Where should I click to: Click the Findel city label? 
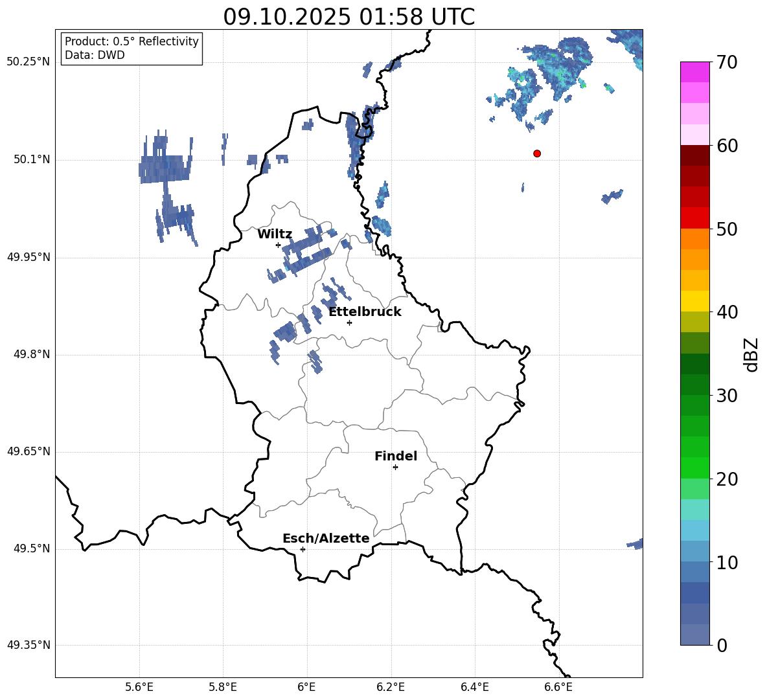(396, 456)
